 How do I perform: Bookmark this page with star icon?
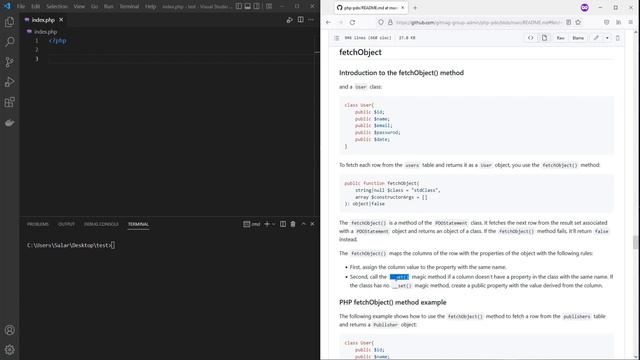click(578, 22)
